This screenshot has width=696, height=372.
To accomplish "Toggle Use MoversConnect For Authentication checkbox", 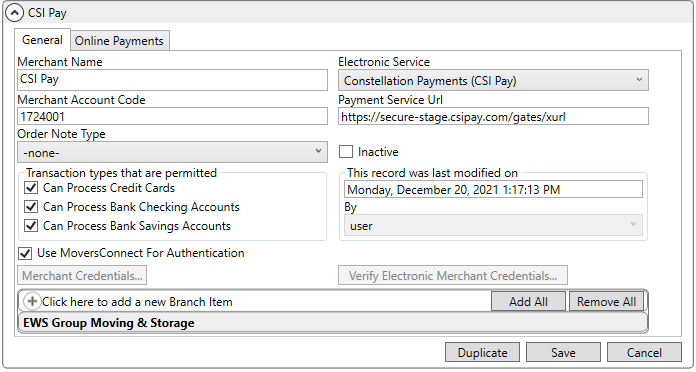I will click(25, 253).
